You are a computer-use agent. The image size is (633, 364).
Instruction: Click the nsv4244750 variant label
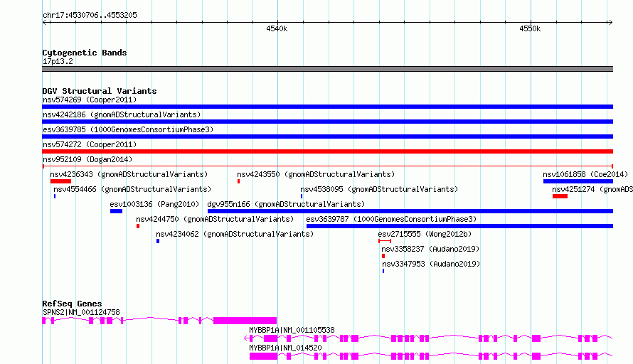point(215,219)
